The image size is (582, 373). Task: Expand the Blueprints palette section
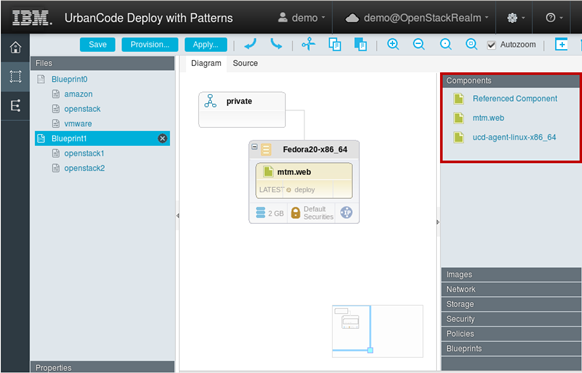pos(511,349)
